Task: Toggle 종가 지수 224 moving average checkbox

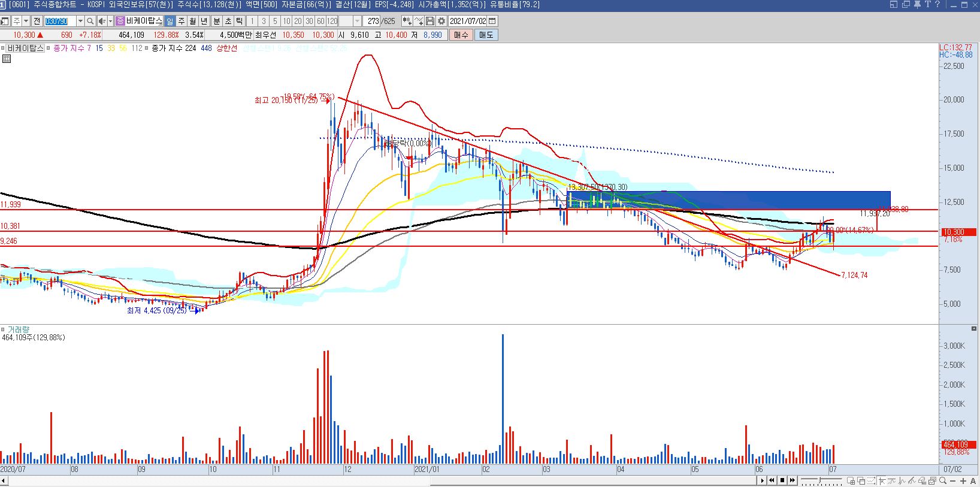Action: tap(148, 48)
